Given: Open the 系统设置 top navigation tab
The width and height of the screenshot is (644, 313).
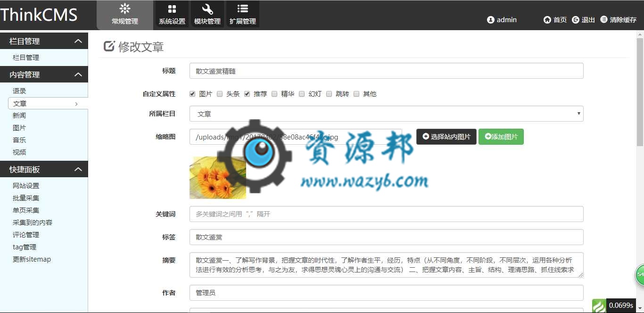Looking at the screenshot, I should pos(172,14).
